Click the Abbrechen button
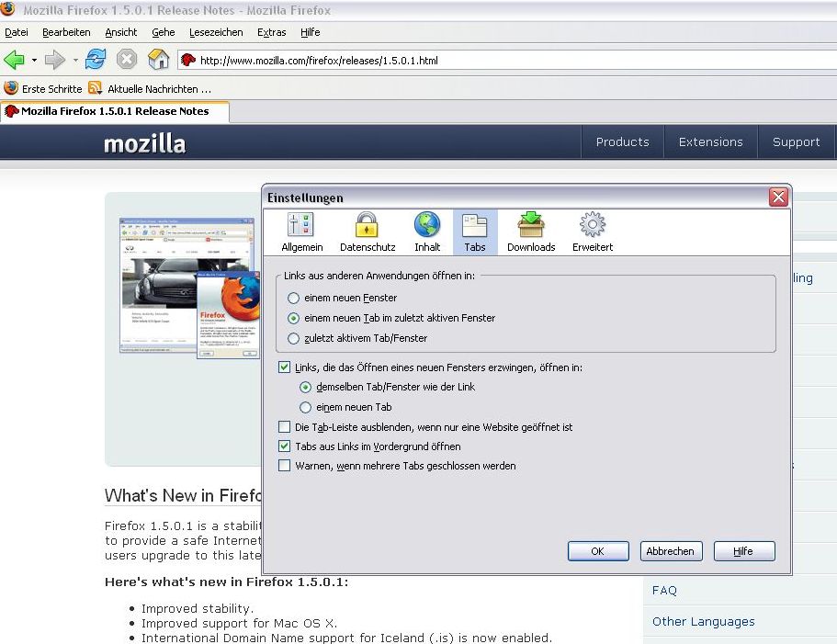Viewport: 837px width, 644px height. point(671,551)
